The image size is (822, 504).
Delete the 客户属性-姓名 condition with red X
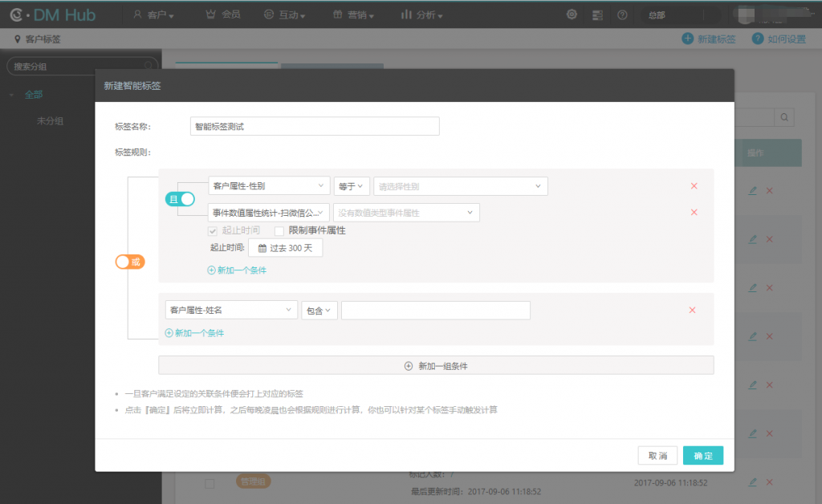click(x=692, y=311)
